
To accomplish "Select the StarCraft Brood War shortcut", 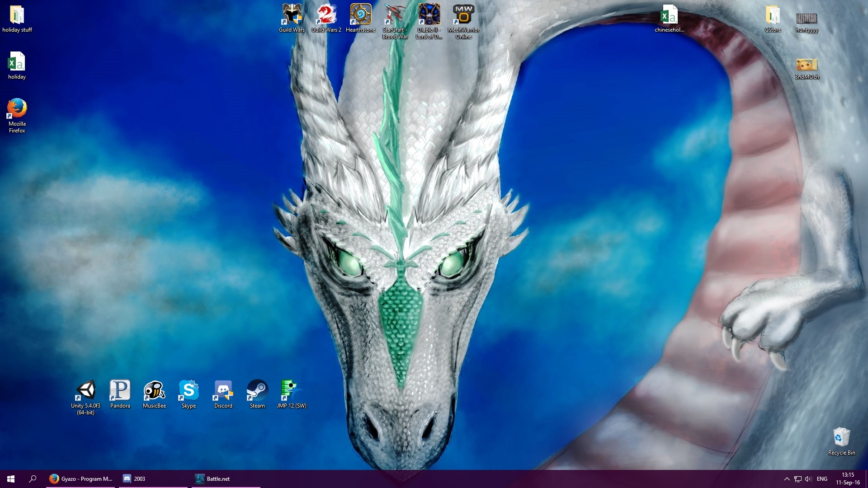I will [395, 14].
